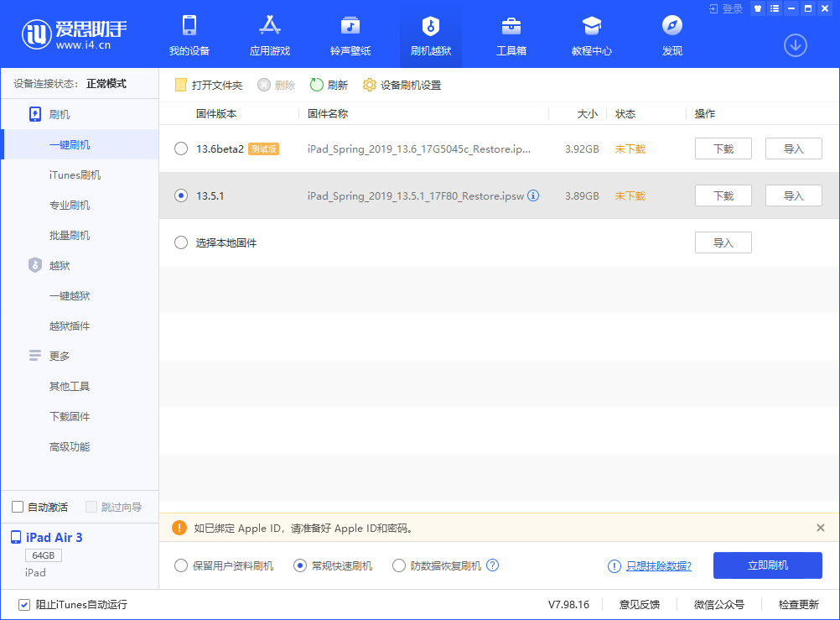
Task: Switch to 应用游戏 app store section
Action: [269, 35]
